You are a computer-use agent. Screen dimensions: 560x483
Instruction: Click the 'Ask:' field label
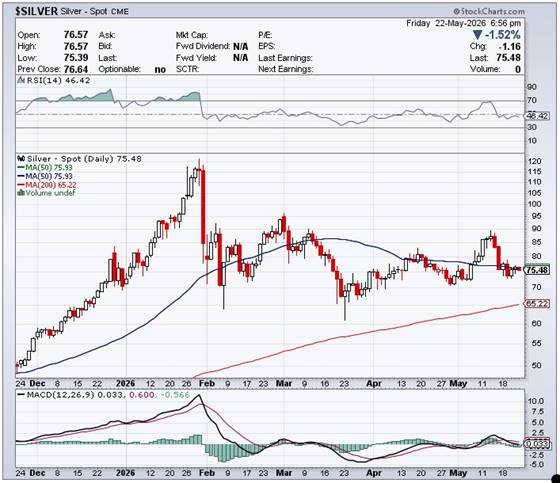pos(107,35)
